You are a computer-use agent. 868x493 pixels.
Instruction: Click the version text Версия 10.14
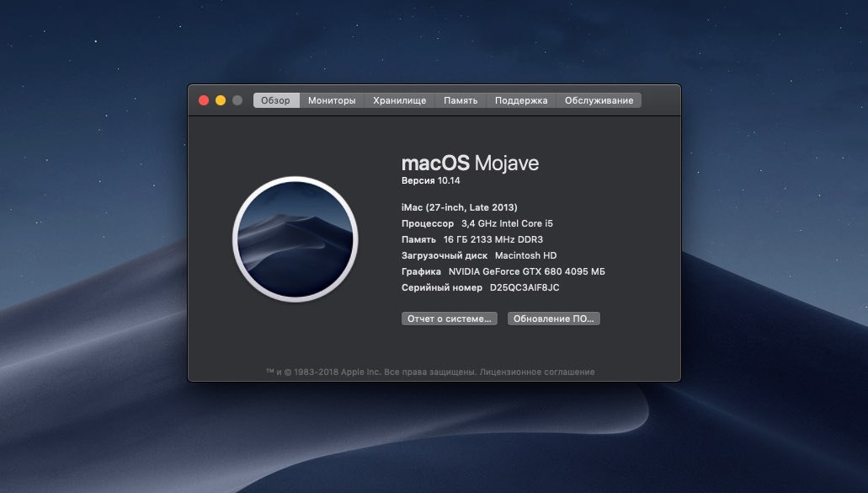431,180
